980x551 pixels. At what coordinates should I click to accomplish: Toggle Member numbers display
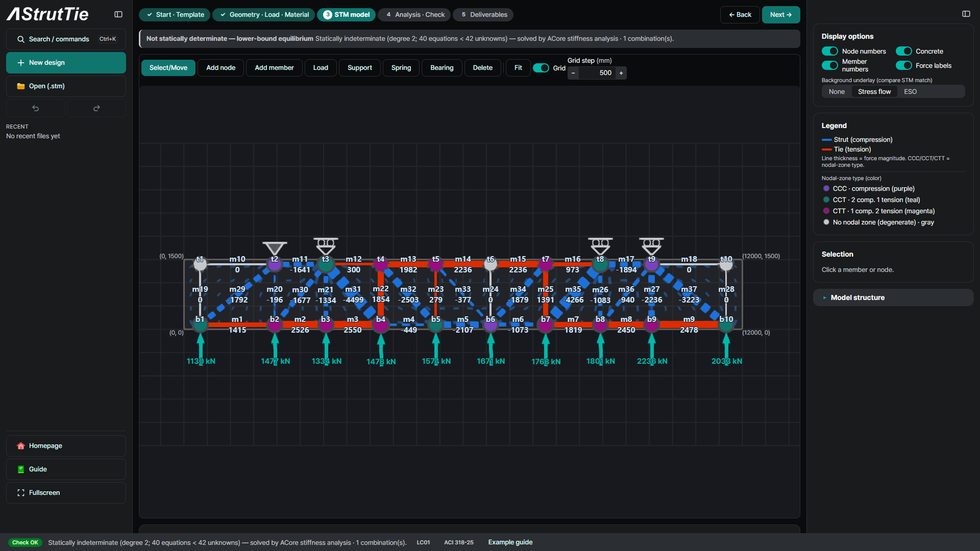click(x=830, y=65)
